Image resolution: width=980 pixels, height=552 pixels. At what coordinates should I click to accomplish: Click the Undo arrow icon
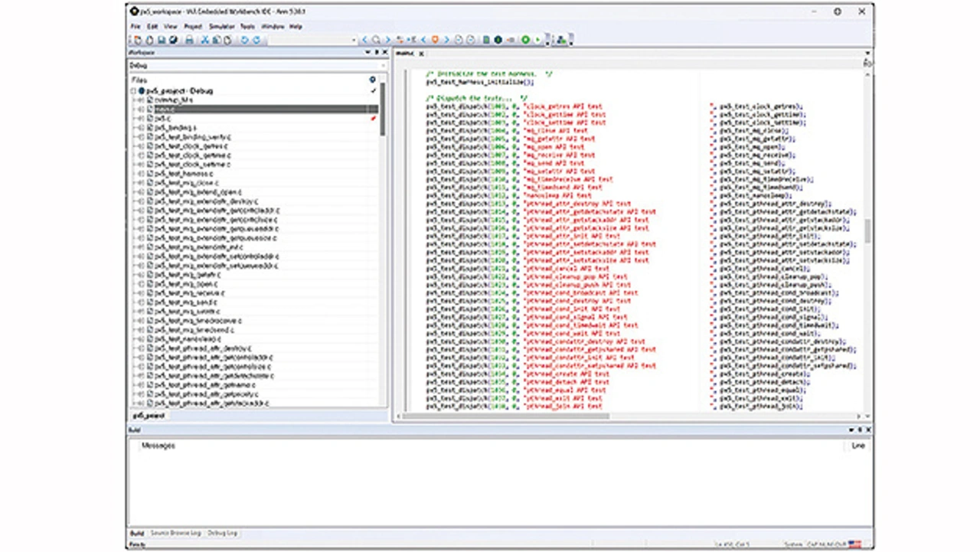point(245,40)
